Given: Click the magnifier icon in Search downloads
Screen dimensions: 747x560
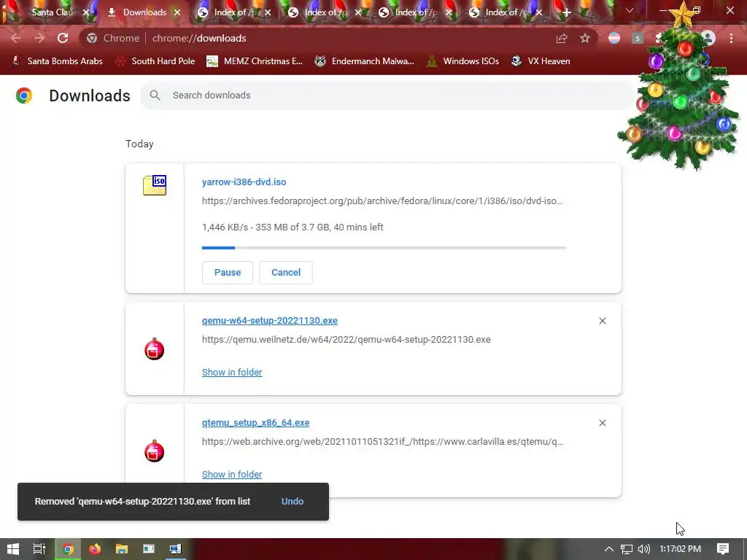Looking at the screenshot, I should coord(155,96).
